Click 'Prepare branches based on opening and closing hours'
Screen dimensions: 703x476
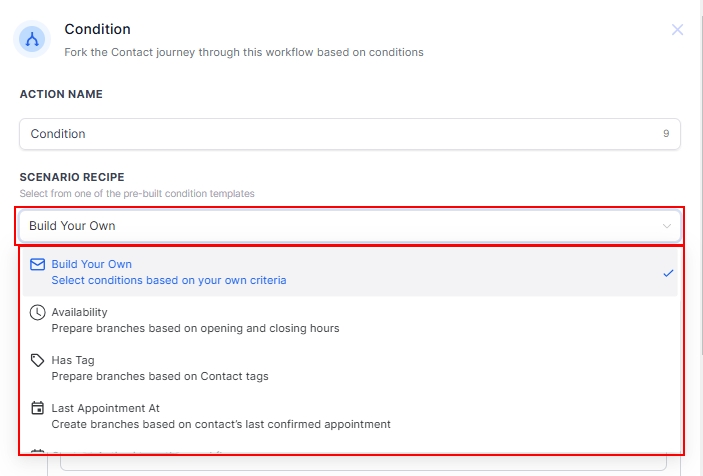pos(195,329)
